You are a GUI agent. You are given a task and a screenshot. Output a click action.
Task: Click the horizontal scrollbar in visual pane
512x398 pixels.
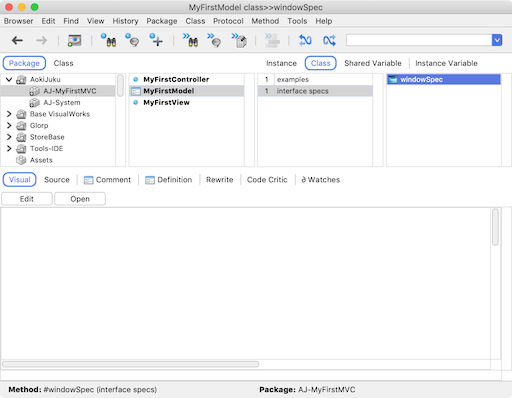(x=131, y=364)
